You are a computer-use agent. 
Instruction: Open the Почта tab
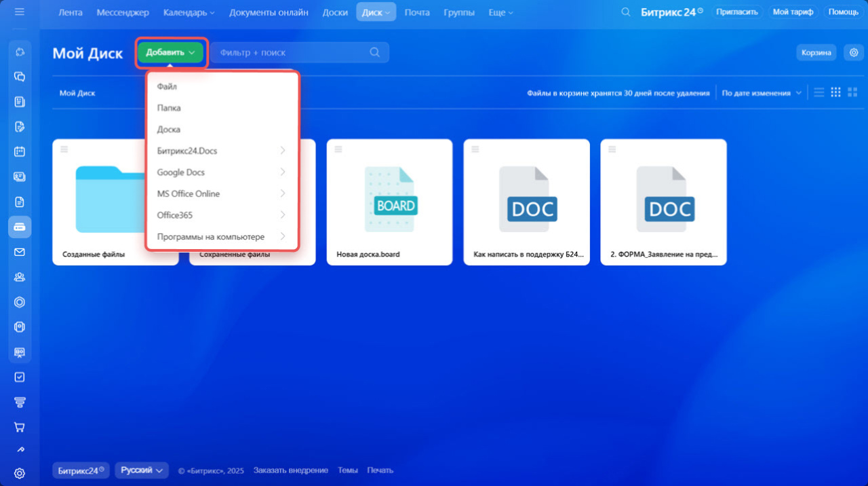click(x=417, y=12)
